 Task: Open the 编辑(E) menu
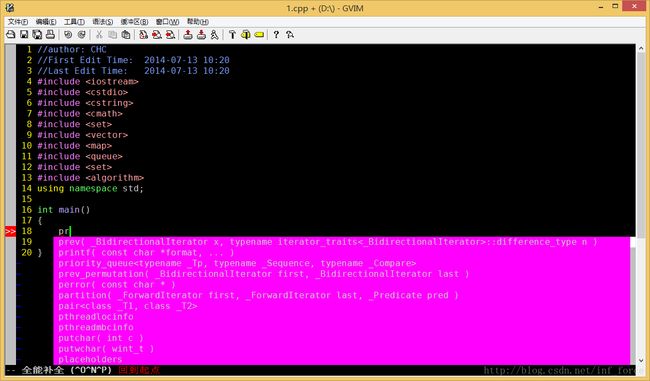pos(46,22)
